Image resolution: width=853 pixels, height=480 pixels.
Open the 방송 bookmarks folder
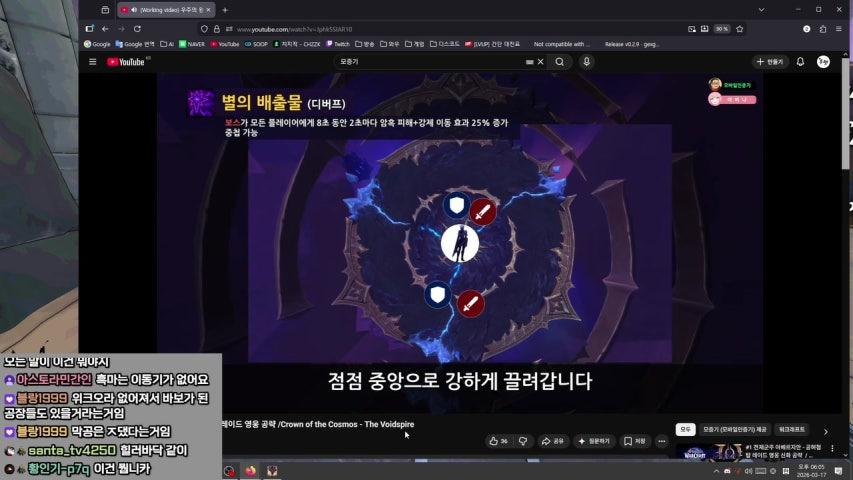[364, 44]
